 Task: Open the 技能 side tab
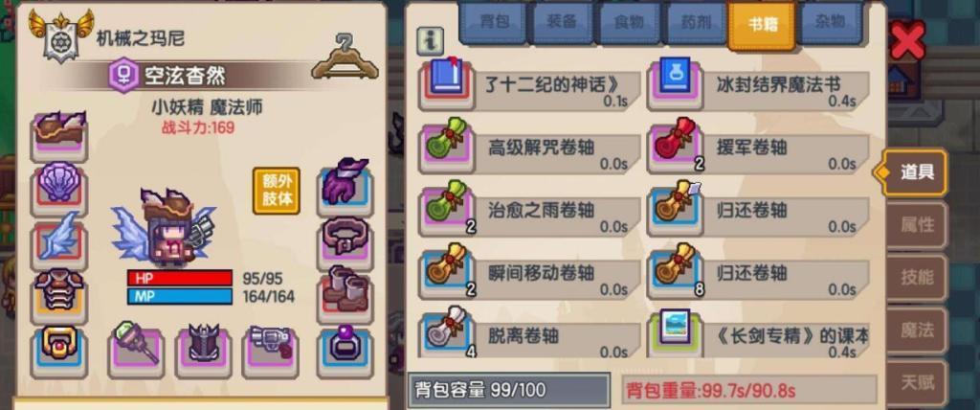916,278
